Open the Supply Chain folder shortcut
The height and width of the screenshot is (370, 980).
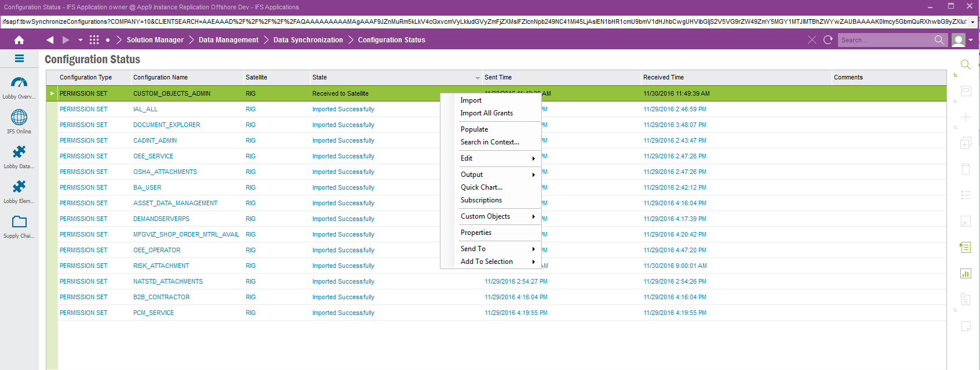[x=19, y=226]
